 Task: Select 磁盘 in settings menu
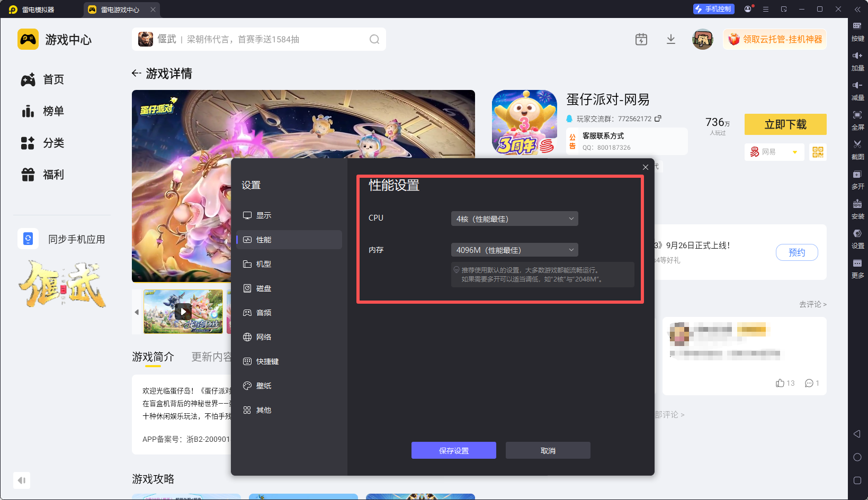point(289,288)
